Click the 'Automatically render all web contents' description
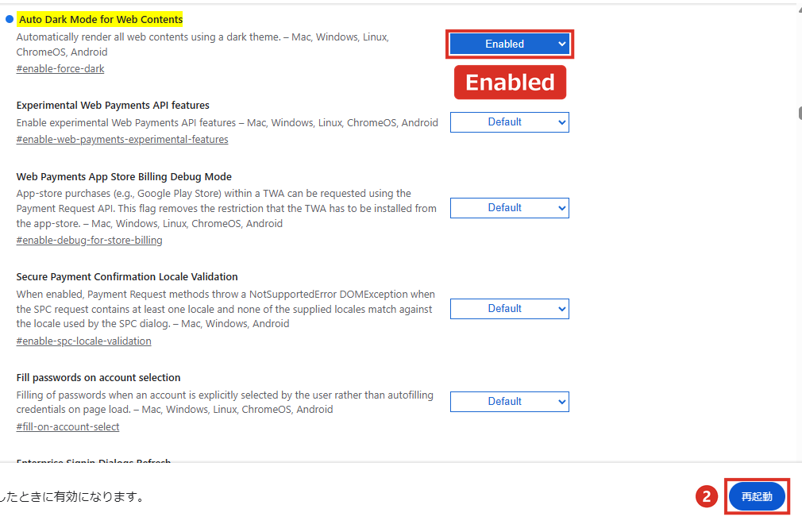The image size is (802, 532). click(202, 44)
